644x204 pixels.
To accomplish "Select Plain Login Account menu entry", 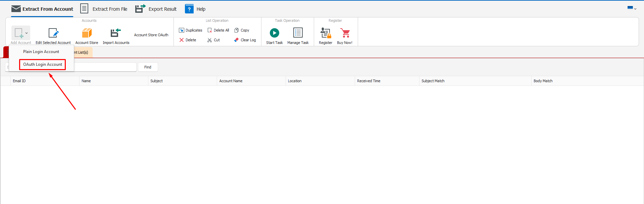I will point(41,52).
